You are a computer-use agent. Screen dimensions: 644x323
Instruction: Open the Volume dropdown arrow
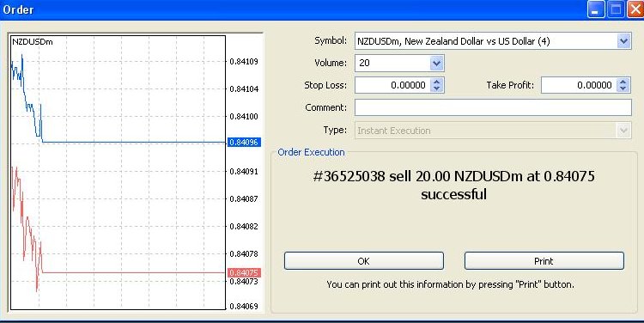click(x=436, y=64)
